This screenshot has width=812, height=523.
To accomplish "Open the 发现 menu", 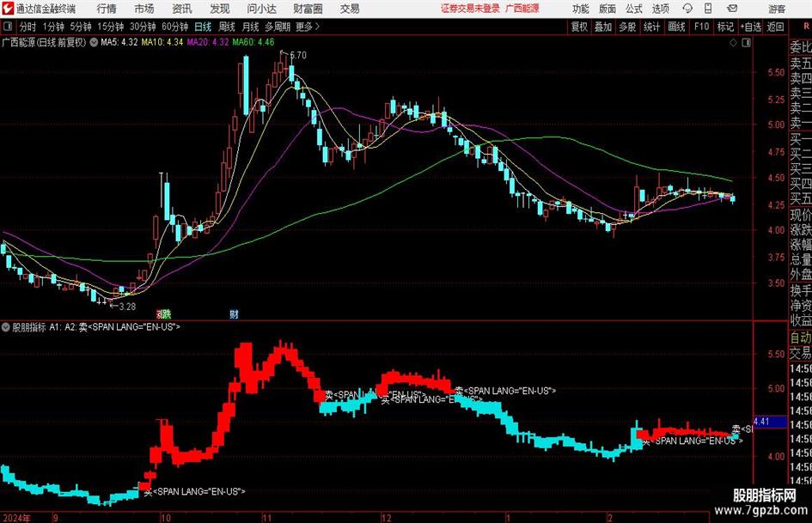I will pyautogui.click(x=220, y=9).
